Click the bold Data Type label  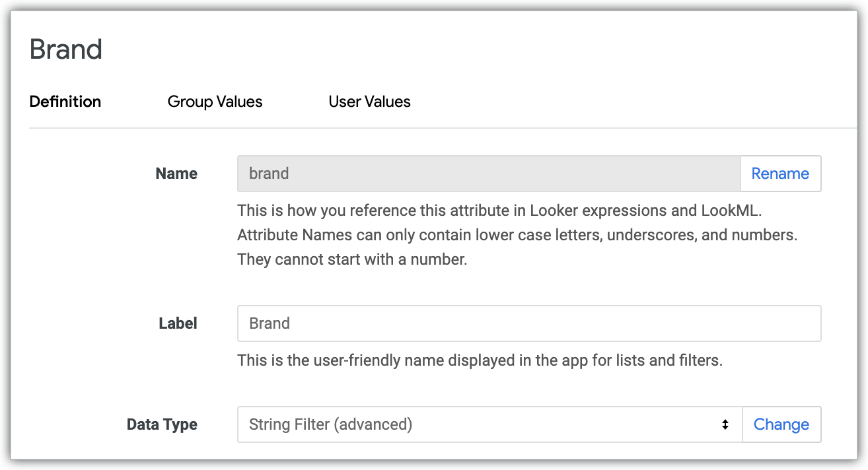click(162, 424)
